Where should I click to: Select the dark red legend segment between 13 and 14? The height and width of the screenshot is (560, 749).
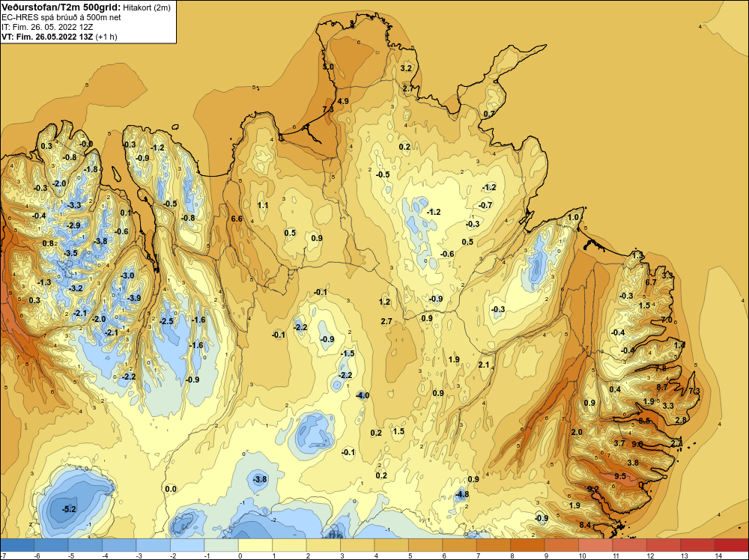click(697, 545)
